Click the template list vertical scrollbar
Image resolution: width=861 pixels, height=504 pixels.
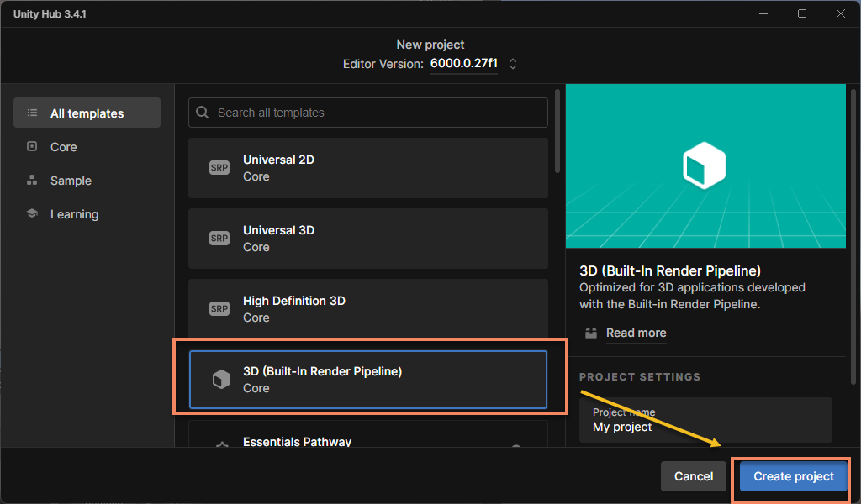(x=557, y=130)
